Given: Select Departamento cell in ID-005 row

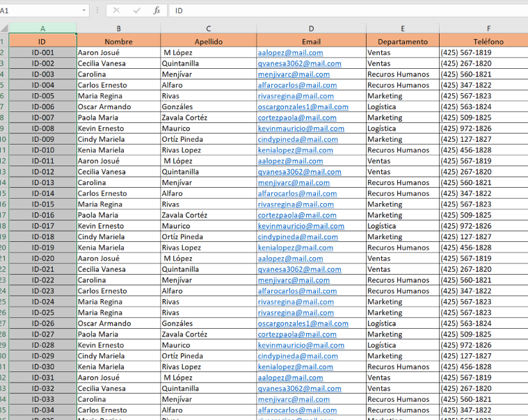Looking at the screenshot, I should 403,96.
